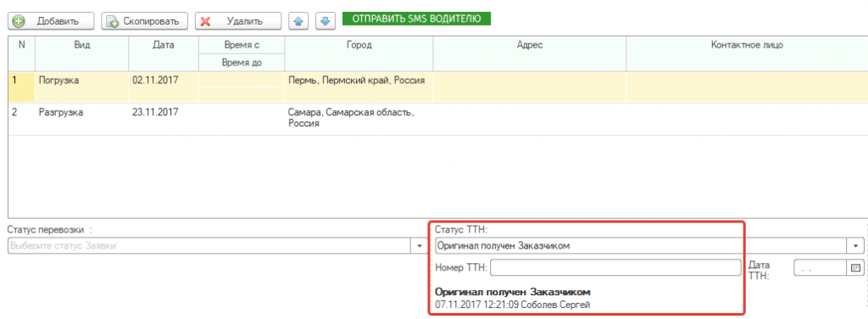Click the Вид column header
The height and width of the screenshot is (319, 868).
point(82,53)
